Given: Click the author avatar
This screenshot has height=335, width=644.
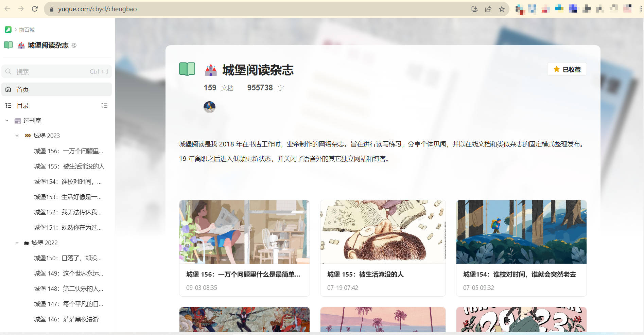Looking at the screenshot, I should click(209, 107).
